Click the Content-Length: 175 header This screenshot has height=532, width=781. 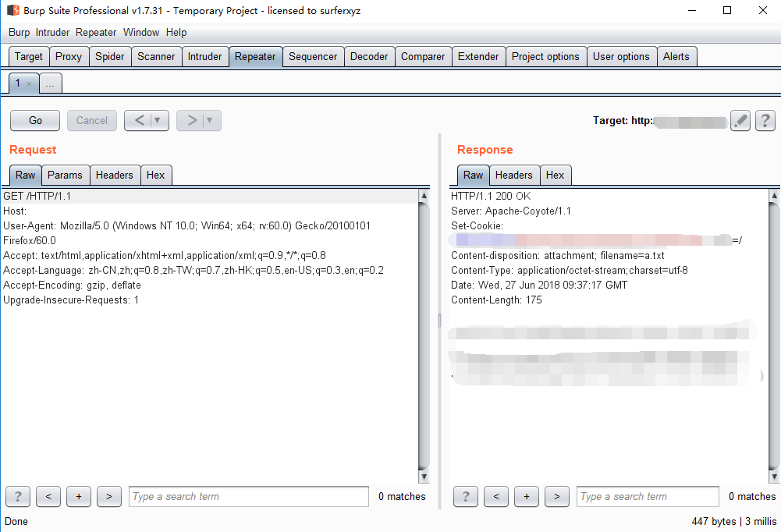[496, 300]
